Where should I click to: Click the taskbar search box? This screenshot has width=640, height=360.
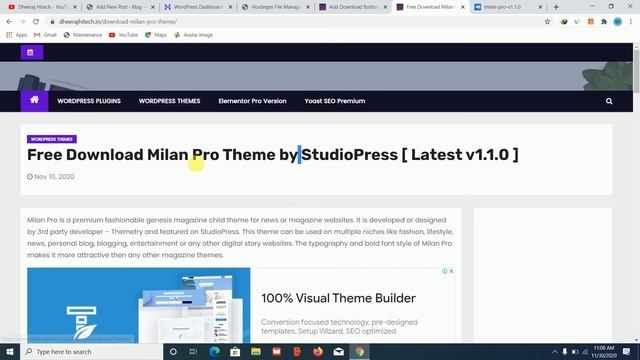pyautogui.click(x=91, y=351)
